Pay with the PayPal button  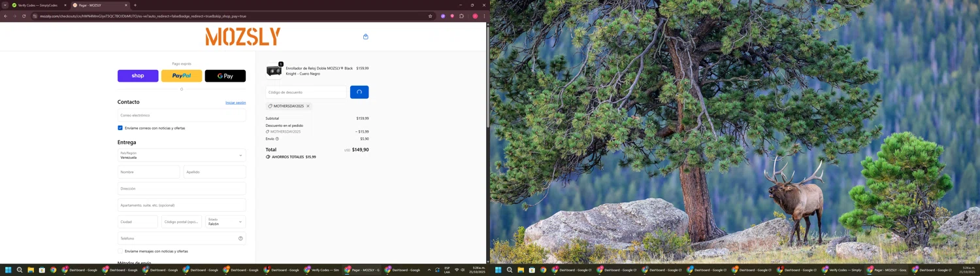[x=182, y=76]
